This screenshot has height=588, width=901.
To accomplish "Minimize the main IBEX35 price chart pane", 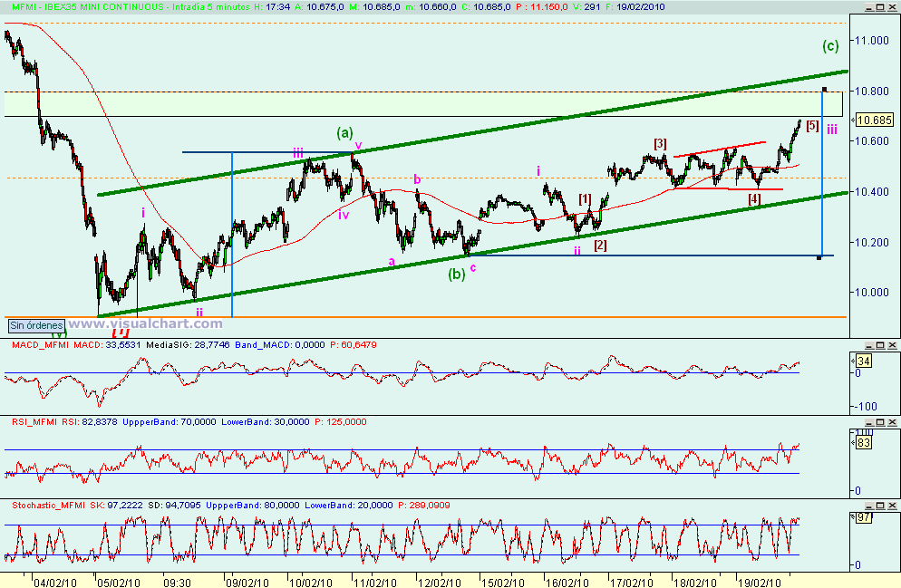I will pyautogui.click(x=870, y=7).
